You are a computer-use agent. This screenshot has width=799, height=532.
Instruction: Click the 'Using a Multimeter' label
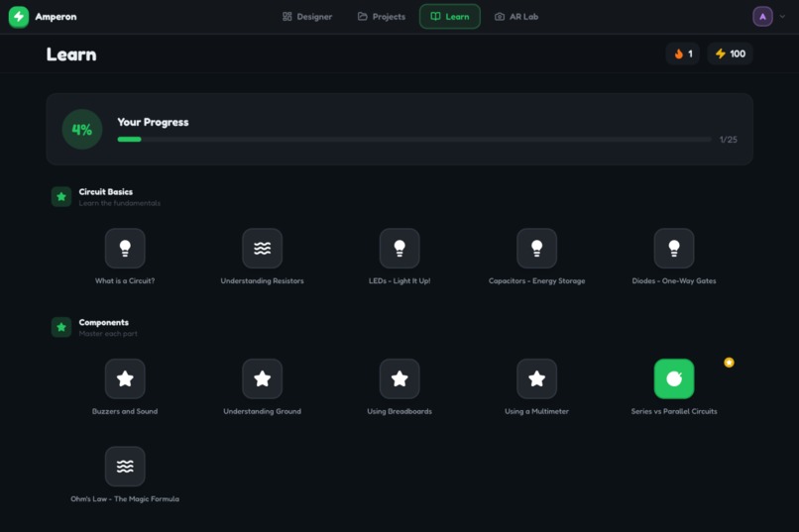click(x=536, y=411)
